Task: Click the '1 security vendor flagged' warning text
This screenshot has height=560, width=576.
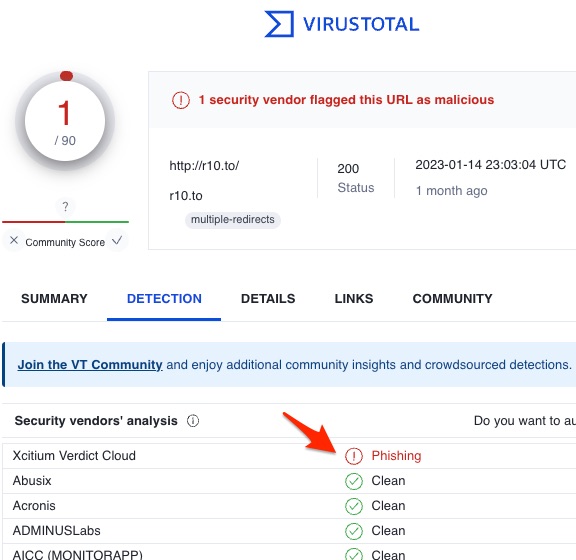Action: click(346, 100)
